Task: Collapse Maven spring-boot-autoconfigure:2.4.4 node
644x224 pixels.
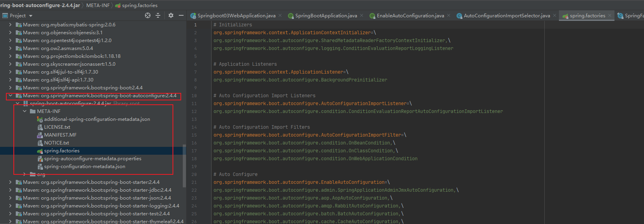Action: (10, 95)
